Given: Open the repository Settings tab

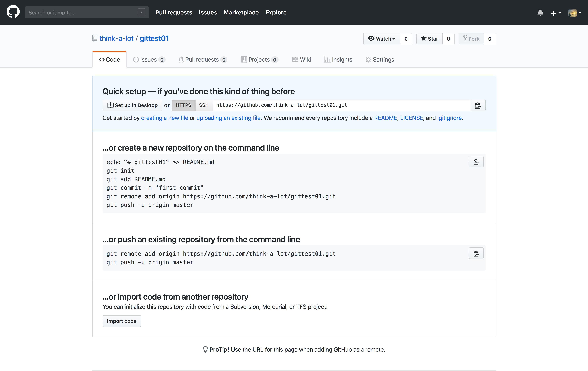Looking at the screenshot, I should 380,60.
